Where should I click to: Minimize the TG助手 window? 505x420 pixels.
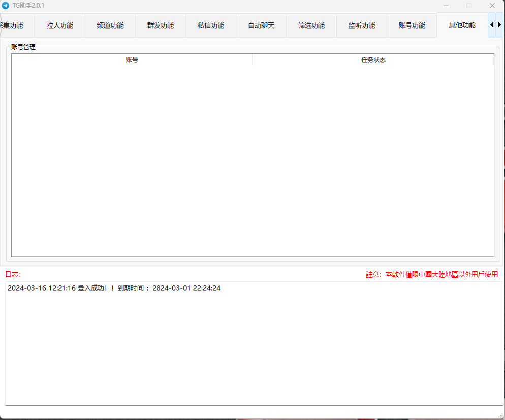coord(446,6)
